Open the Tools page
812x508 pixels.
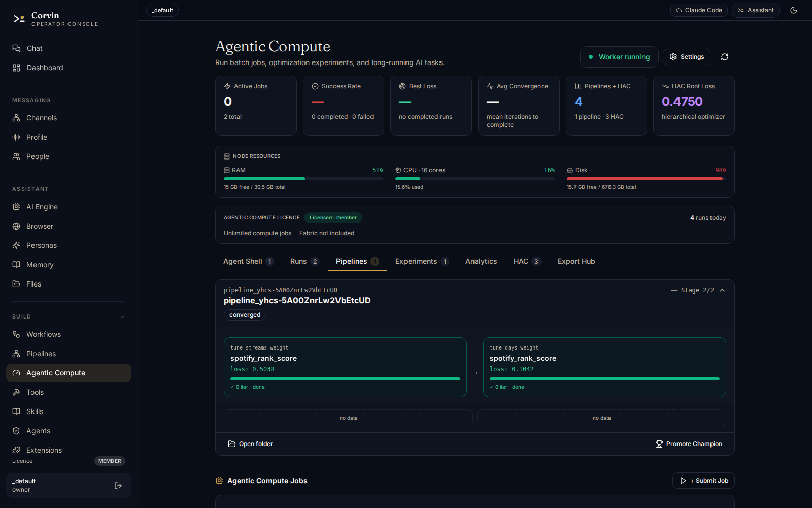coord(69,392)
